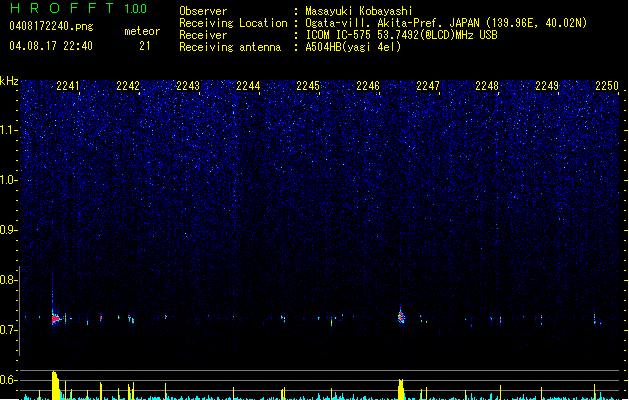Click the 1.1 kHz axis label
This screenshot has width=629, height=400.
pos(9,130)
